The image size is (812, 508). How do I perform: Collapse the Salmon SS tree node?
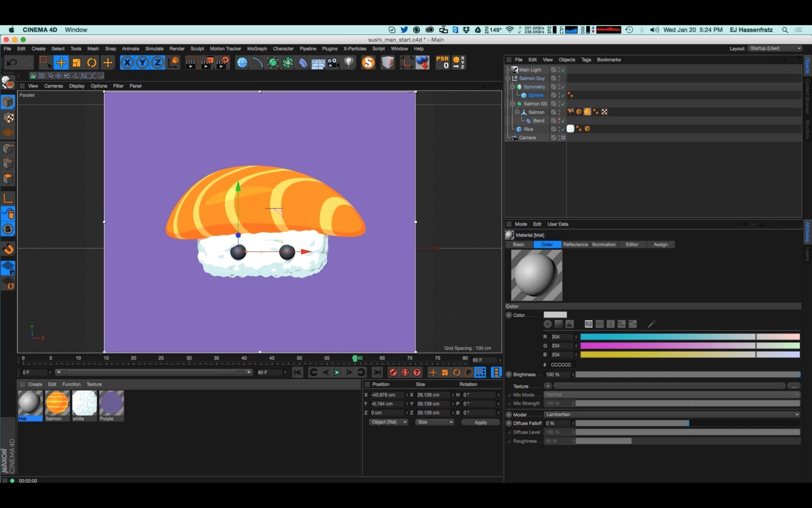[513, 104]
